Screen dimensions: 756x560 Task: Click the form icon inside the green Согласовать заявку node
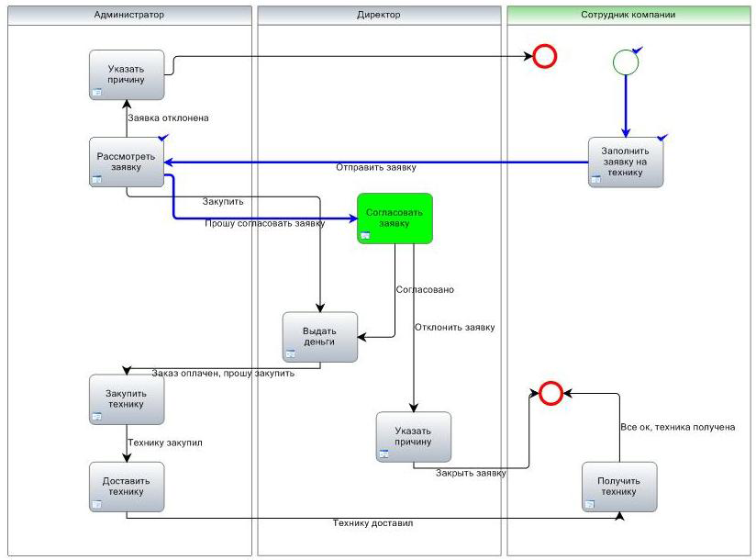[365, 236]
